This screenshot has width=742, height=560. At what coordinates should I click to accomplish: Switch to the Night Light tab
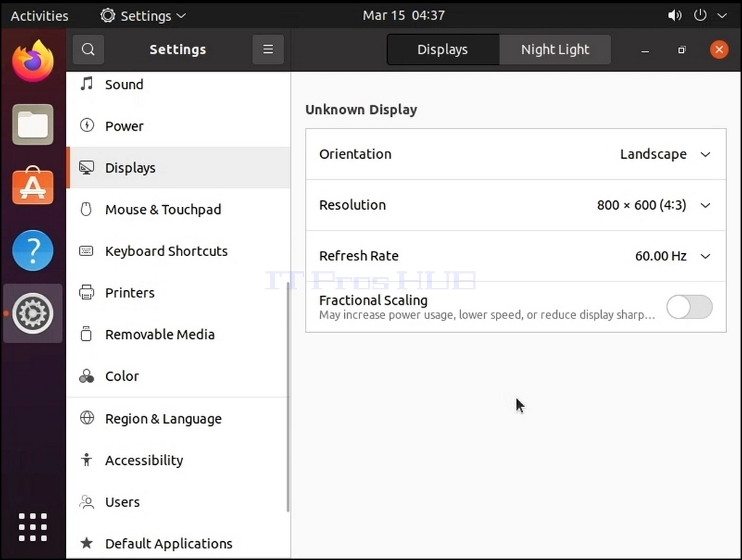tap(555, 49)
